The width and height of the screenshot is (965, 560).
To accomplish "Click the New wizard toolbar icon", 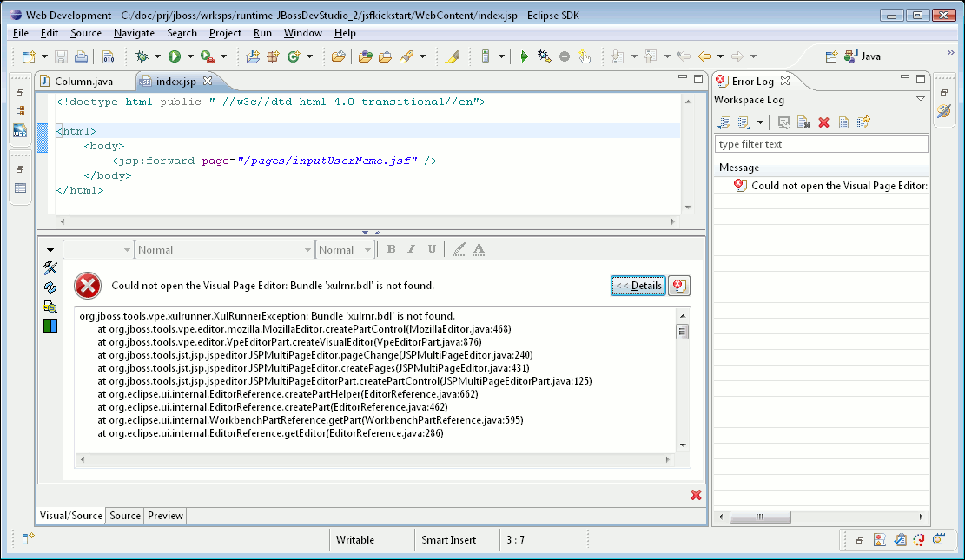I will [x=29, y=56].
